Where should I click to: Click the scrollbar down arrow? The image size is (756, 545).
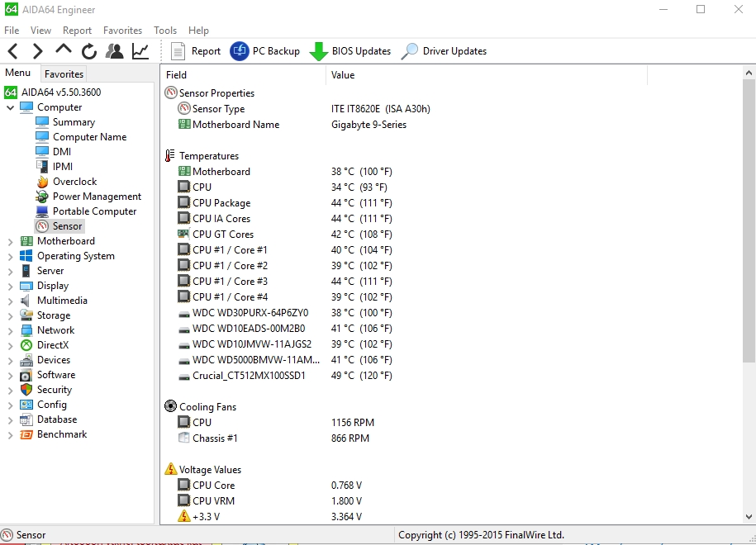[x=749, y=517]
